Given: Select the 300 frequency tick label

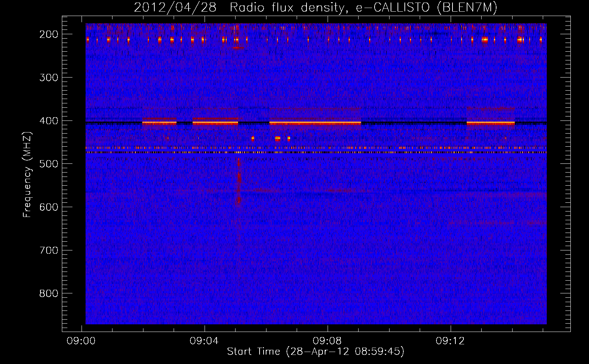Looking at the screenshot, I should (x=49, y=77).
